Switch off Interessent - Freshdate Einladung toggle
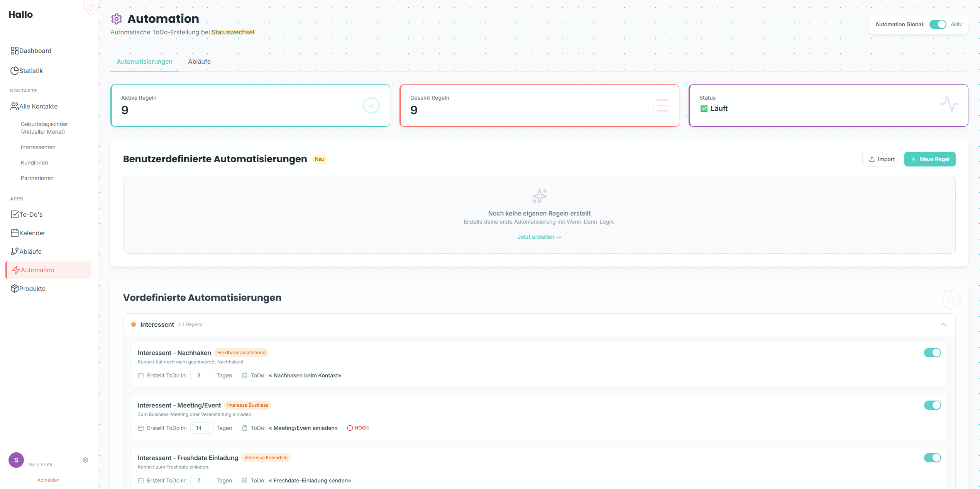This screenshot has width=980, height=489. pos(932,458)
